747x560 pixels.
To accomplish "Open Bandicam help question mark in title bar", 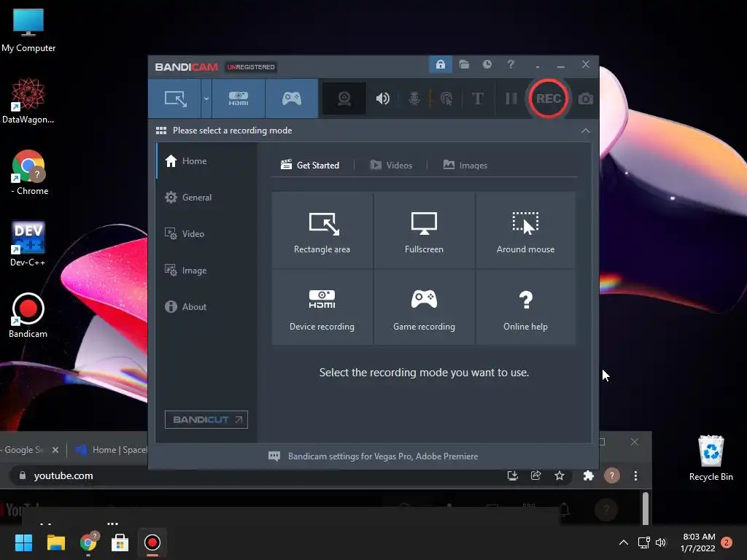I will (x=511, y=64).
